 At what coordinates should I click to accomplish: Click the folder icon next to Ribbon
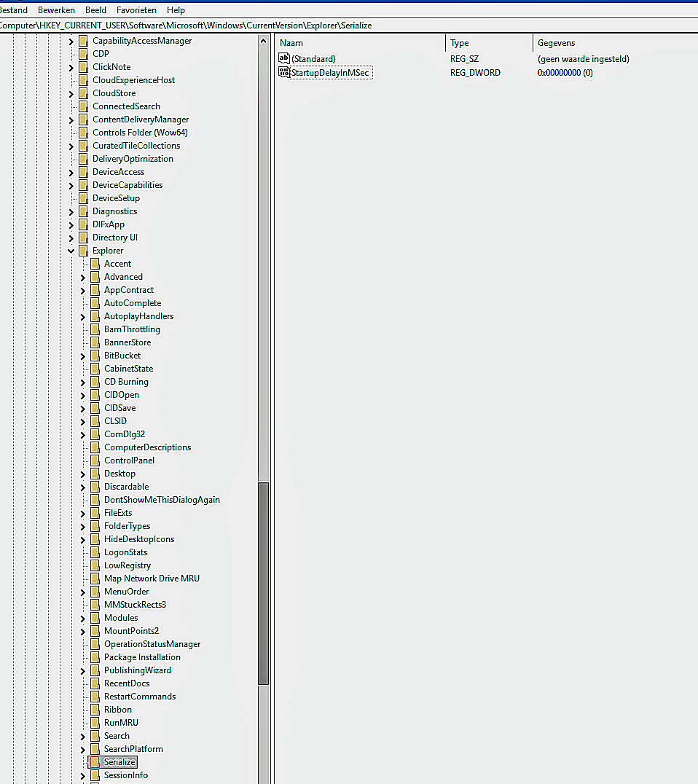pos(95,710)
